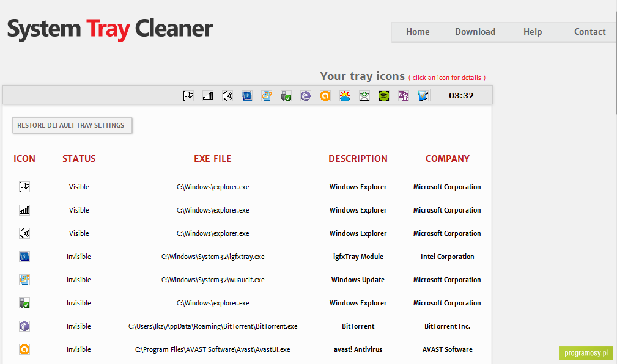Select the BitTorrent.exe file path
Image resolution: width=617 pixels, height=364 pixels.
point(213,326)
